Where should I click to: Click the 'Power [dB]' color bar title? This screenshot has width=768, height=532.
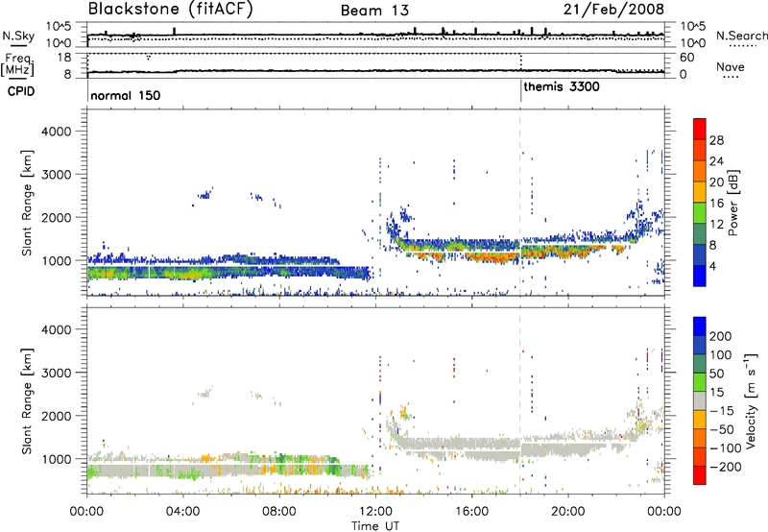(x=732, y=203)
